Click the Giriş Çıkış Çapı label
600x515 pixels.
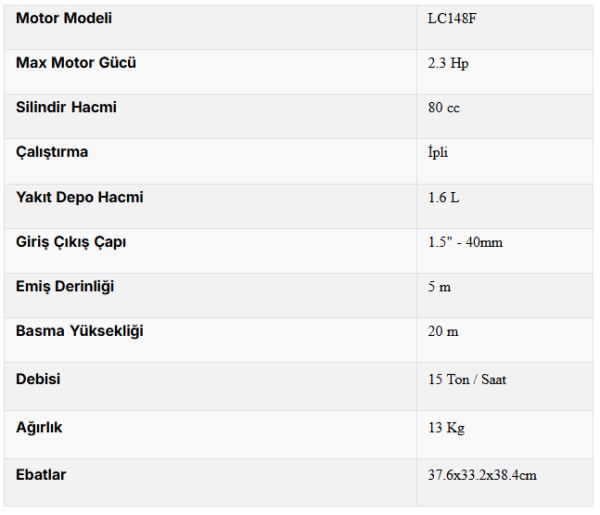pos(71,242)
